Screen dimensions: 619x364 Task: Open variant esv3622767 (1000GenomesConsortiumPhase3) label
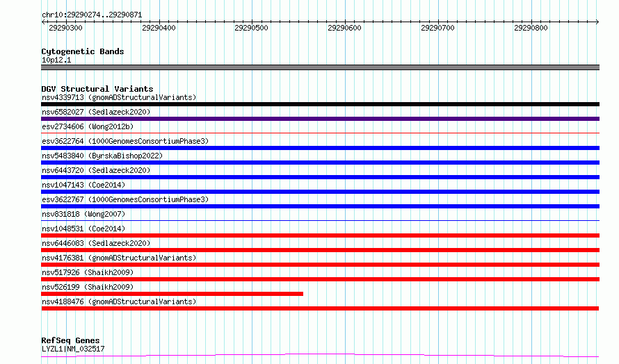pyautogui.click(x=125, y=199)
